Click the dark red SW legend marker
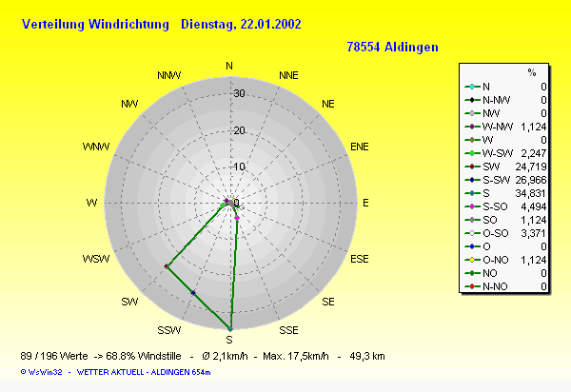571x392 pixels. click(471, 167)
